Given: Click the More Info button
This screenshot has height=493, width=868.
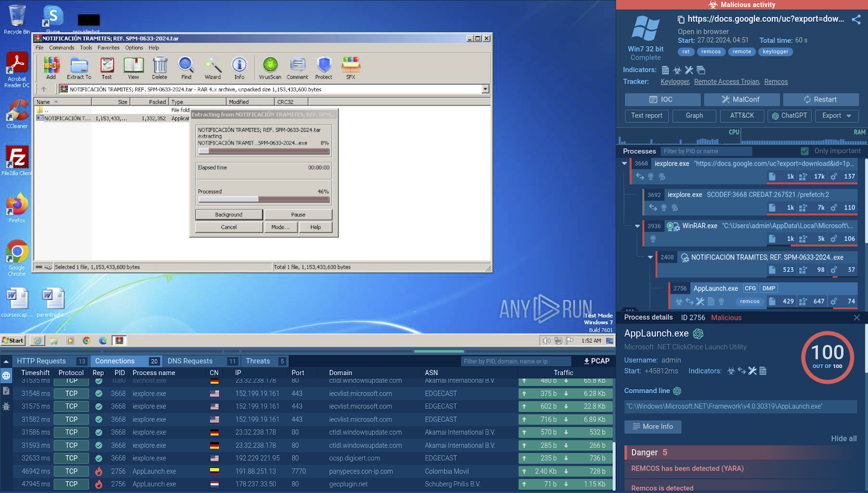Looking at the screenshot, I should point(653,427).
